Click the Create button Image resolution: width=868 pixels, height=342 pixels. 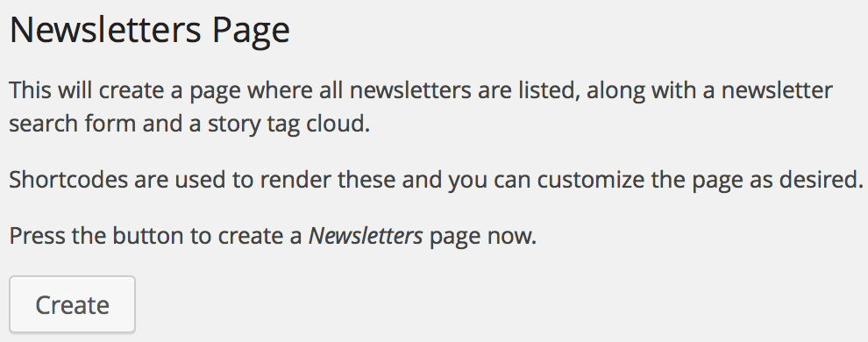click(72, 305)
